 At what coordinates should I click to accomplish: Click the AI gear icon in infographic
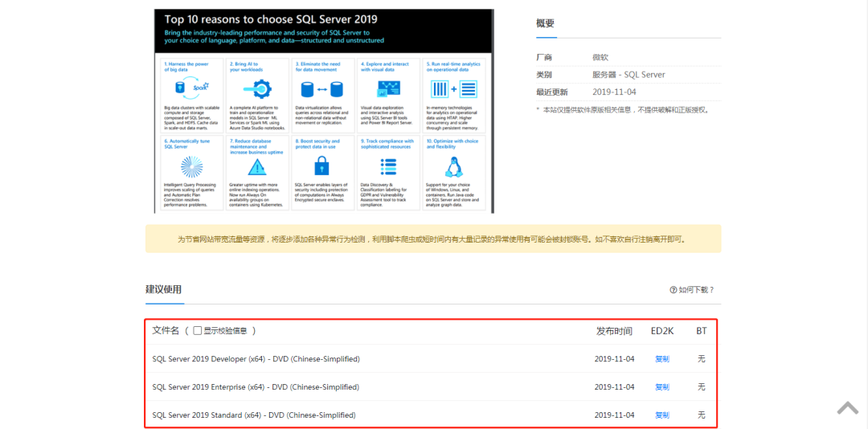click(x=257, y=88)
